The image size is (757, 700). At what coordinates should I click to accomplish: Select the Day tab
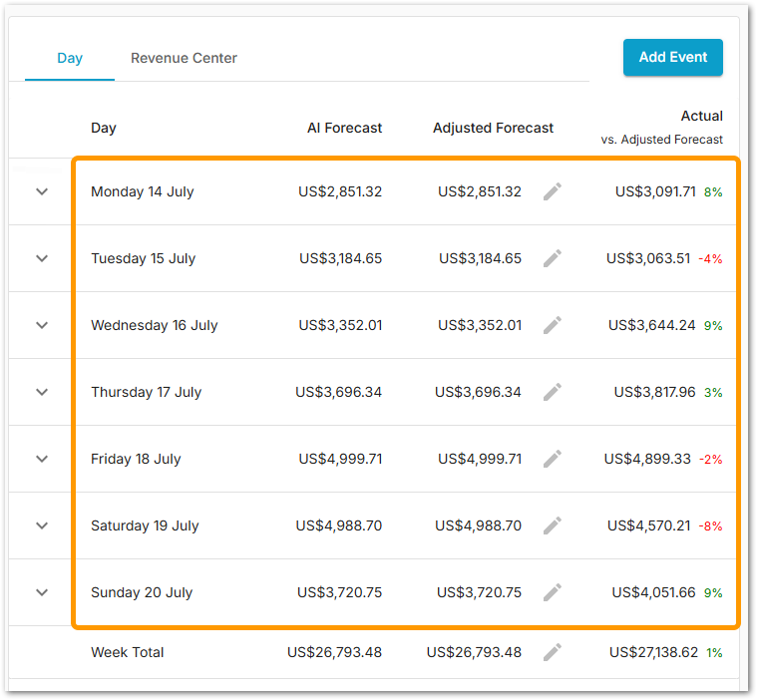(70, 58)
